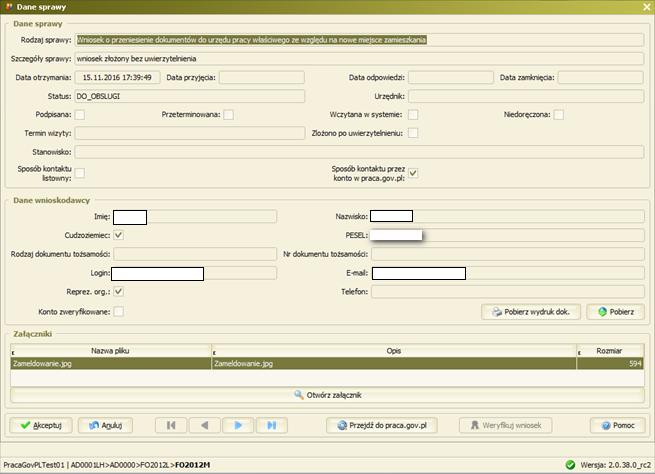Click the Status field DO_OBSLUGI
Screen dimensions: 655x474
pyautogui.click(x=190, y=96)
